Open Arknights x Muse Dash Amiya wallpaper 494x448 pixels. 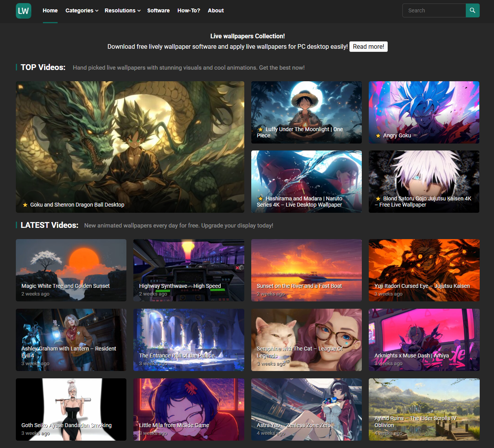tap(424, 340)
